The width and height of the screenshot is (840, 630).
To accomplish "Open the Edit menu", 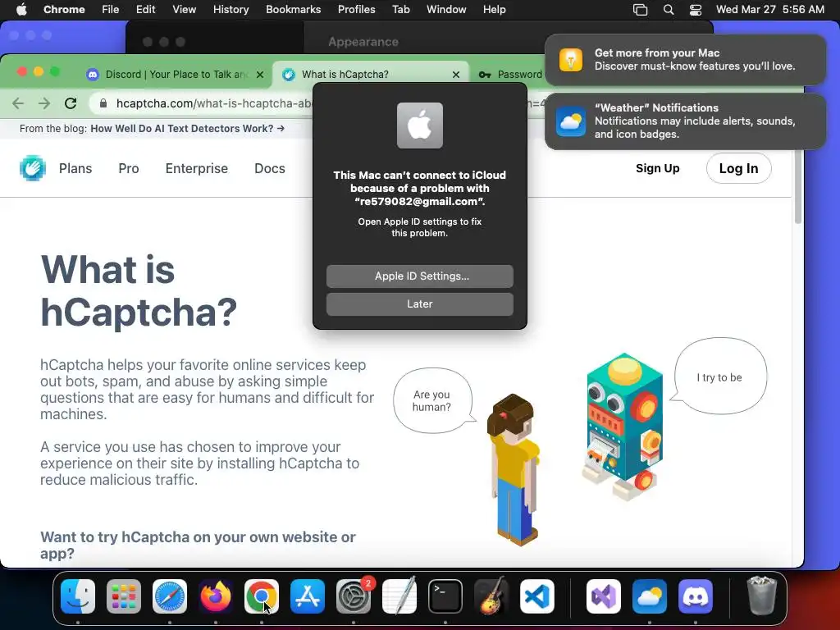I will (146, 9).
